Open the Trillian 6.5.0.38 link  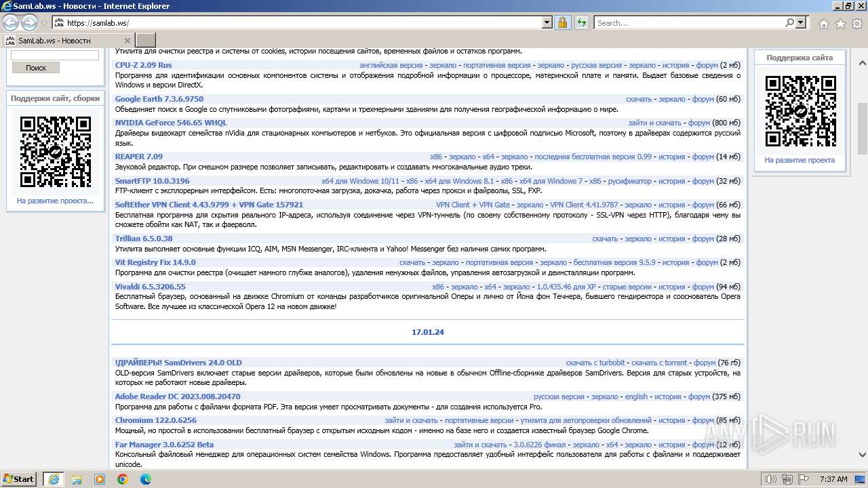coord(144,239)
